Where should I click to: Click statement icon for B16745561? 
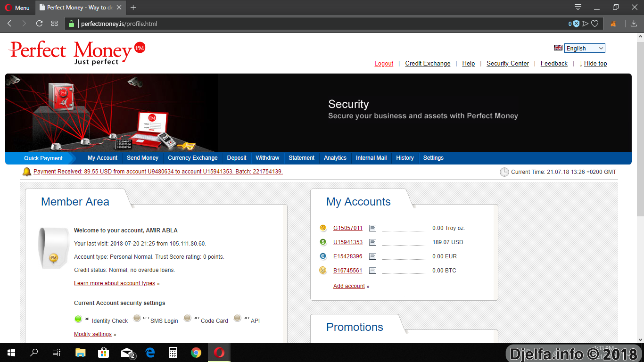(x=372, y=271)
